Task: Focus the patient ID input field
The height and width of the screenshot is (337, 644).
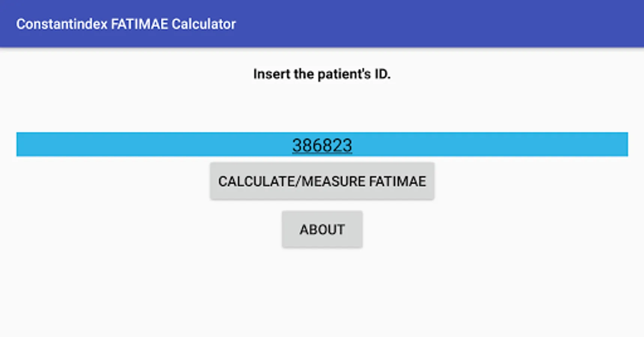Action: point(322,145)
